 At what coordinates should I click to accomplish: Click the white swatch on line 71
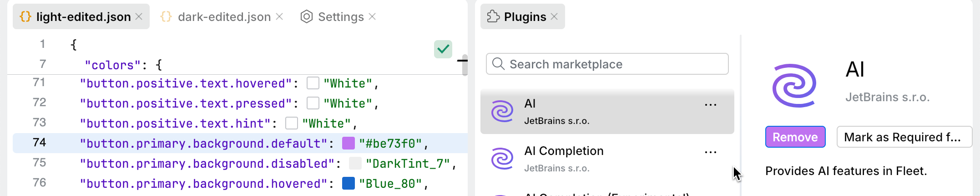[313, 83]
